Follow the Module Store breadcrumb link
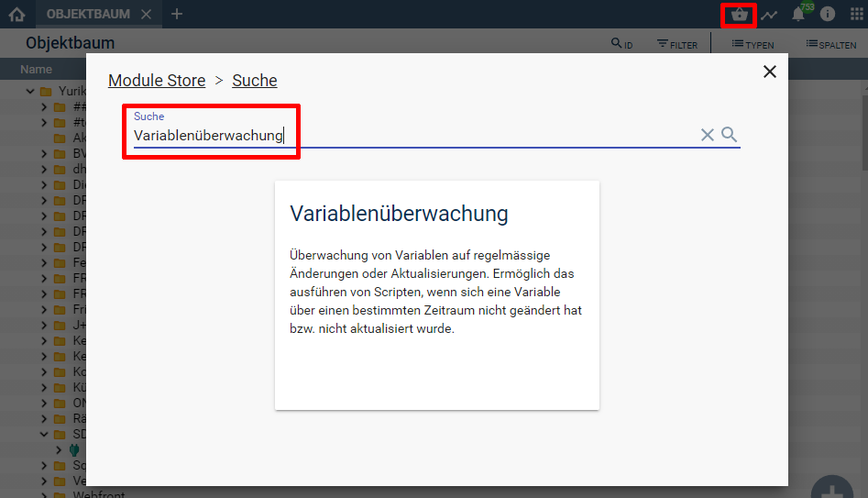The image size is (868, 498). pyautogui.click(x=157, y=81)
